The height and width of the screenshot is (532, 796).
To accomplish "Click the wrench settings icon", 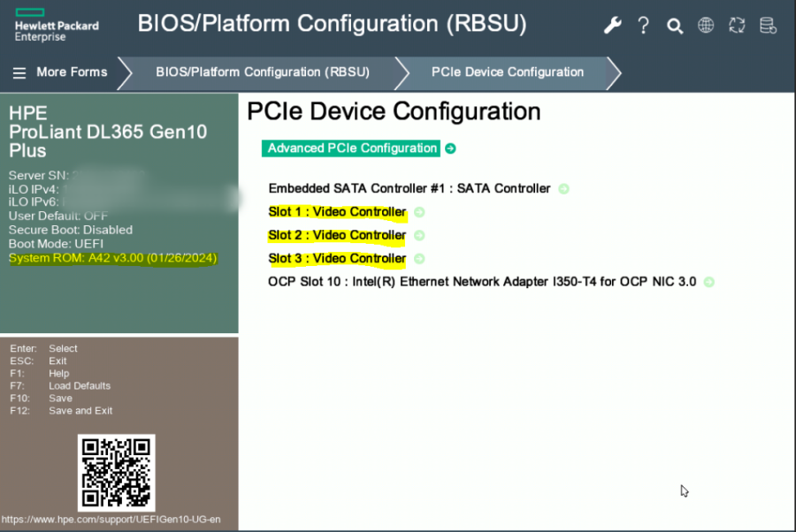I will click(613, 26).
